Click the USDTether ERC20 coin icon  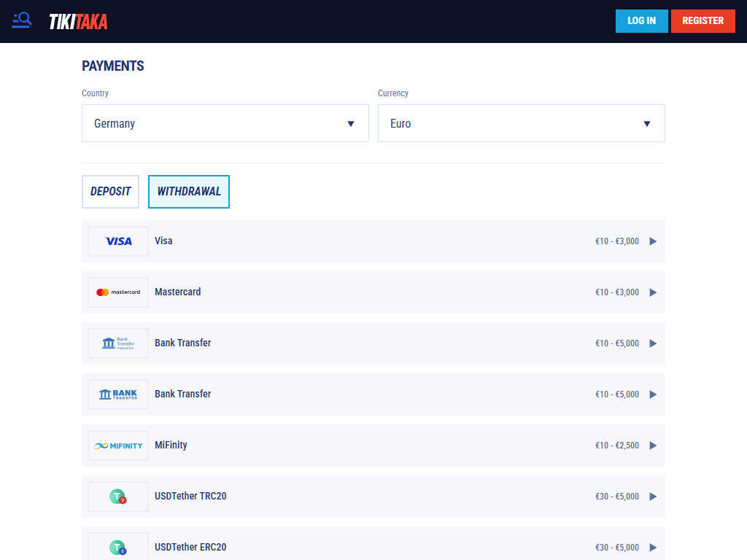point(118,547)
